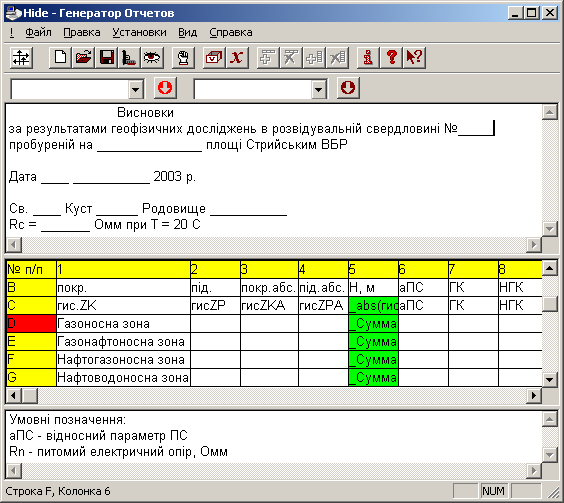This screenshot has height=503, width=564.
Task: Click the add row icon with plus
Action: (x=268, y=58)
